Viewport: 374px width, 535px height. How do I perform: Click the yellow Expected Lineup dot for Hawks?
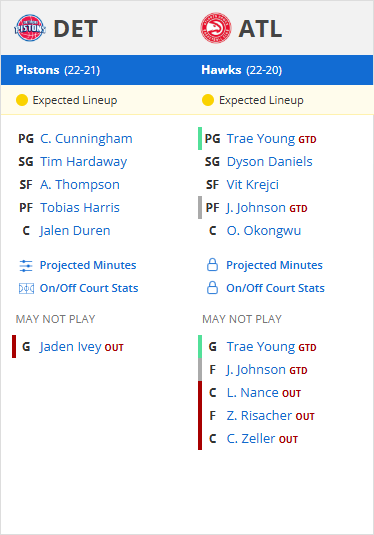tap(208, 100)
